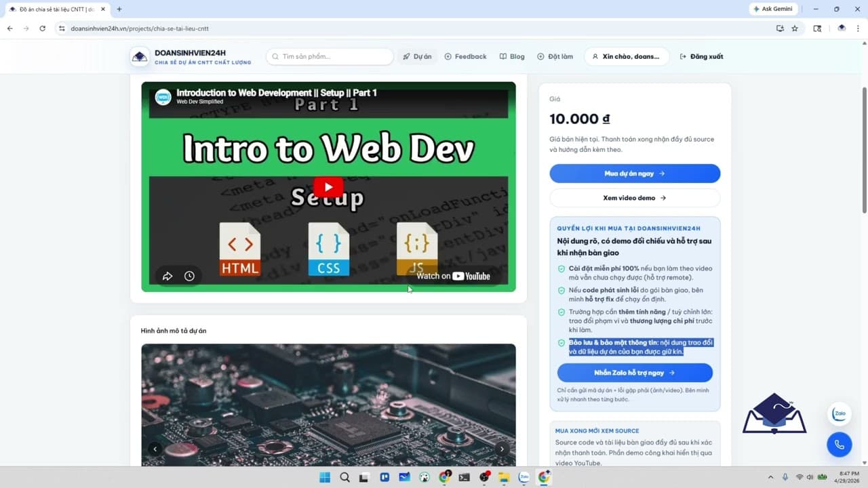Click the YouTube share arrow icon

click(x=167, y=276)
